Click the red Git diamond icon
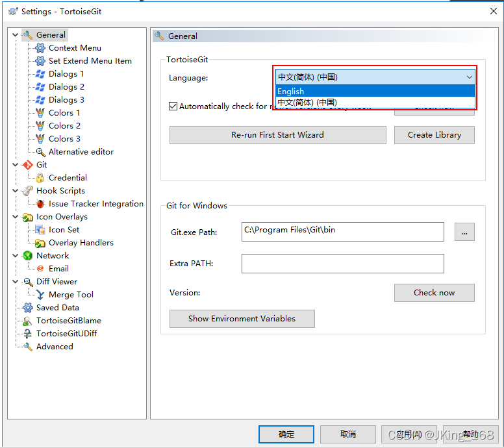Viewport: 504px width, 448px height. click(28, 164)
